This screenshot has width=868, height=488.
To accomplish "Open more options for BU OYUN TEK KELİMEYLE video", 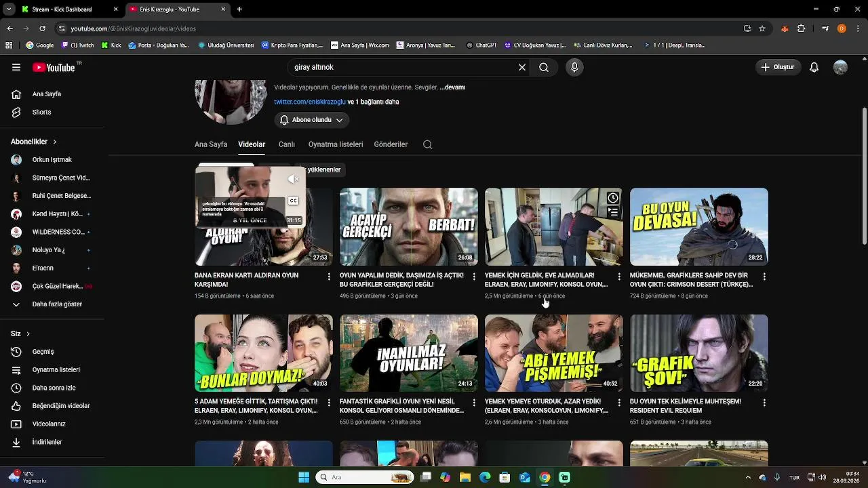I will tap(764, 403).
